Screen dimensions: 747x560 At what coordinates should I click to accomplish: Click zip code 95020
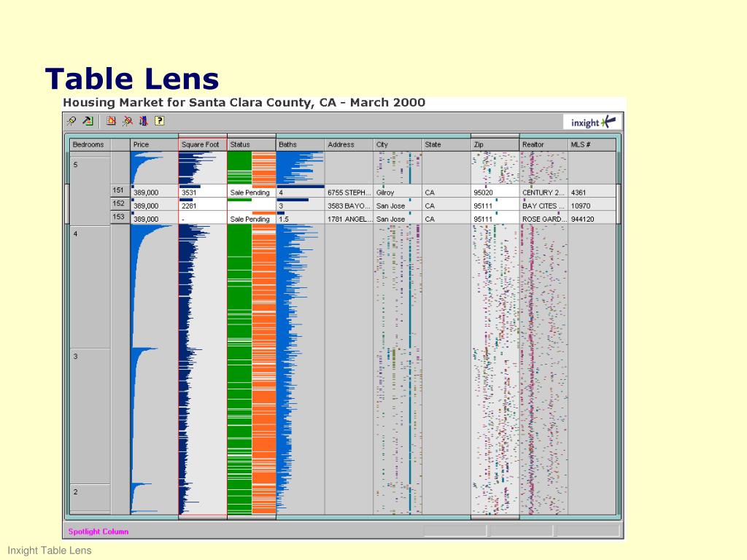(x=483, y=192)
